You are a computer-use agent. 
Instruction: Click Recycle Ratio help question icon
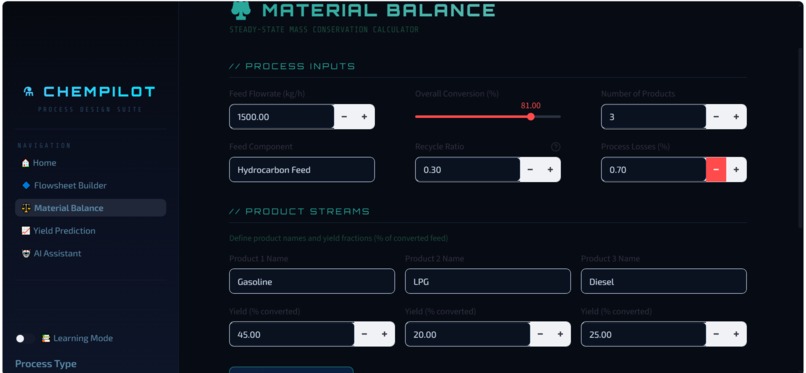click(x=555, y=147)
